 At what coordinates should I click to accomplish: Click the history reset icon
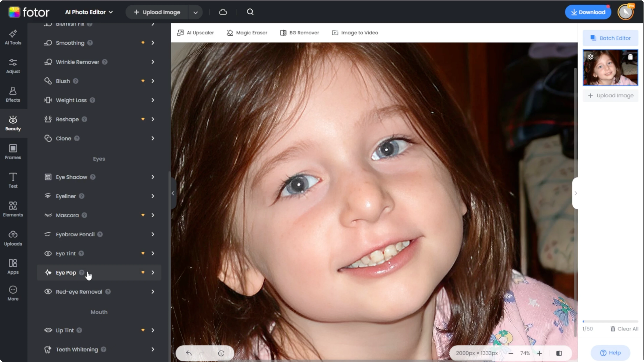coord(221,353)
